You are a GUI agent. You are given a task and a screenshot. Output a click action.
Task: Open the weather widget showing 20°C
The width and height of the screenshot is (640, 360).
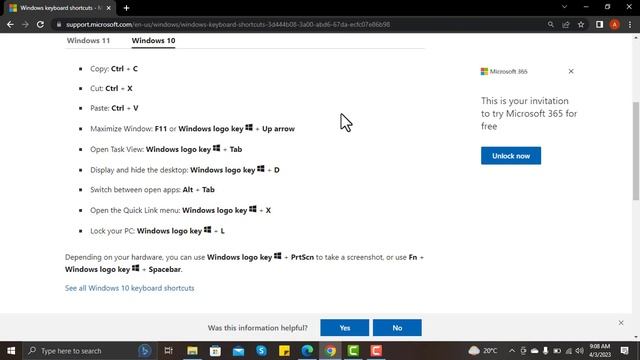point(483,351)
